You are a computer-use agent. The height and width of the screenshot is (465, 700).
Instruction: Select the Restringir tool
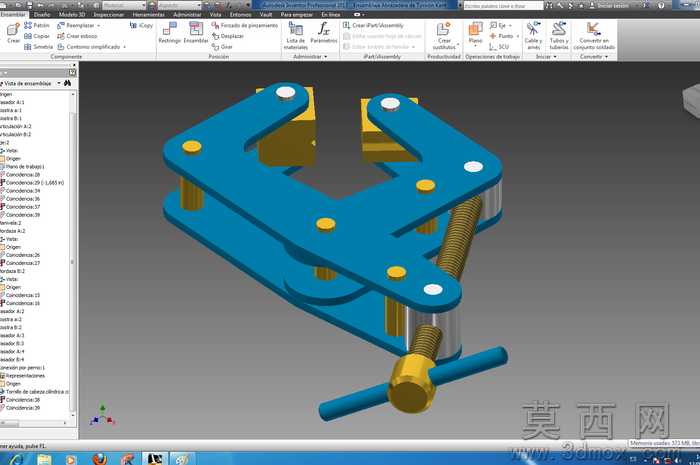click(170, 33)
